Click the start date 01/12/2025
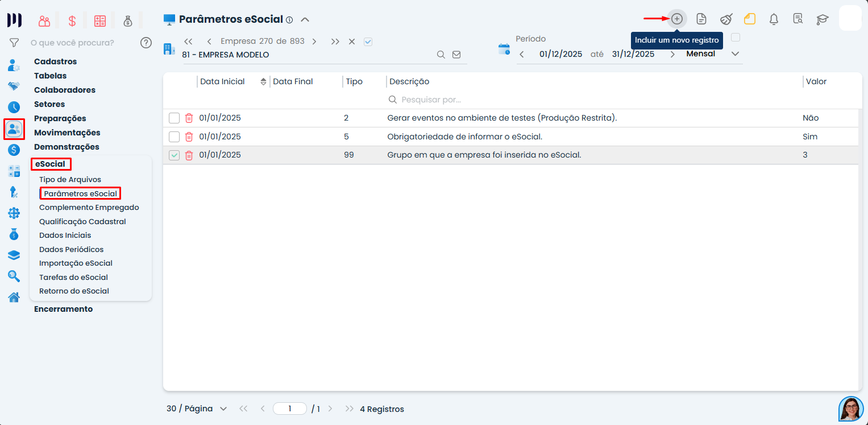Image resolution: width=868 pixels, height=425 pixels. [x=560, y=54]
